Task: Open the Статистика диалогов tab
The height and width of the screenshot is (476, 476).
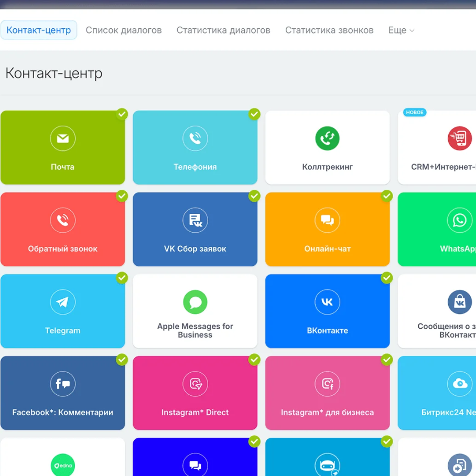Action: coord(223,30)
